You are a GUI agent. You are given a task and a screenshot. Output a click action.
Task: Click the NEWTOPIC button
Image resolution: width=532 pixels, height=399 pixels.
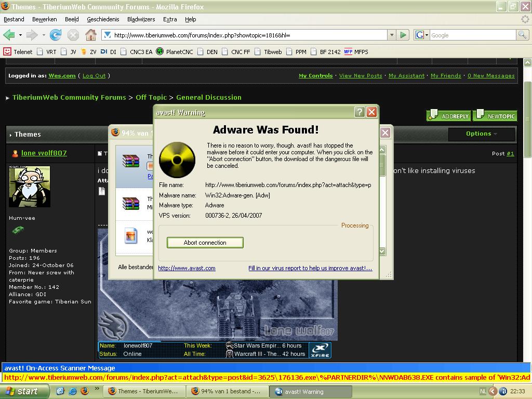[495, 116]
